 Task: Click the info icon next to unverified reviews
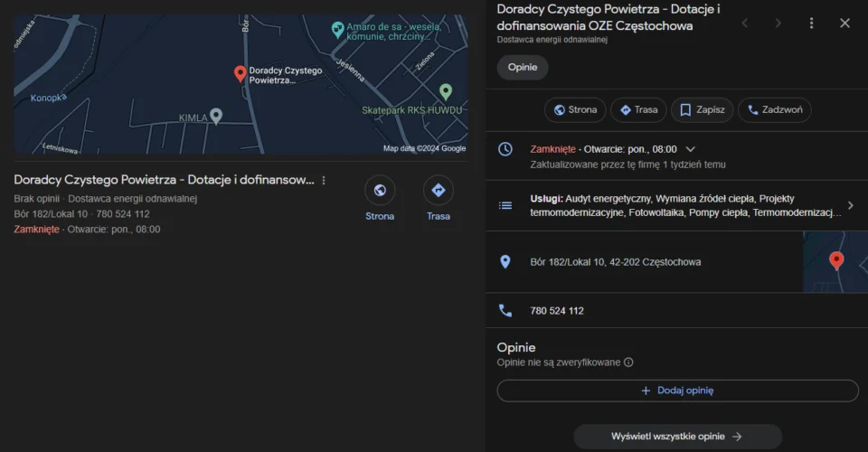pos(628,363)
